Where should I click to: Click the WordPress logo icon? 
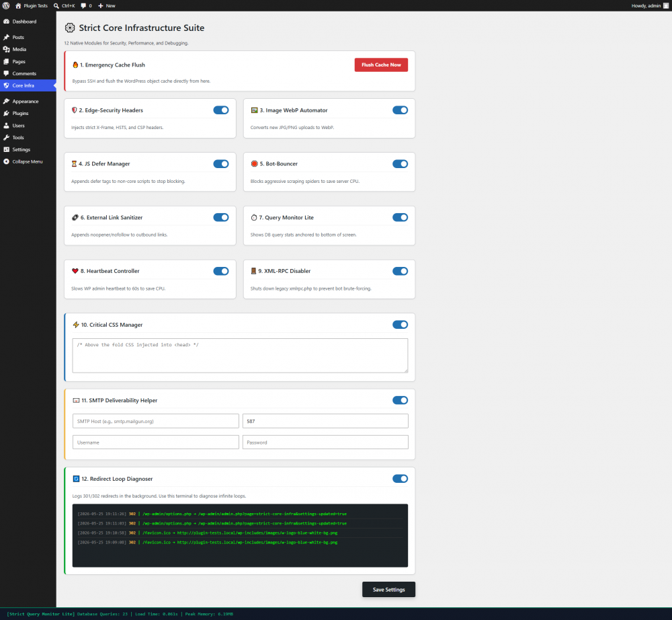[x=6, y=5]
